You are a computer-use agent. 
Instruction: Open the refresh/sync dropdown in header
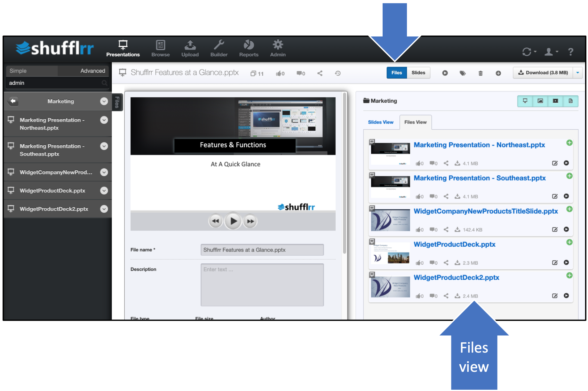tap(529, 52)
